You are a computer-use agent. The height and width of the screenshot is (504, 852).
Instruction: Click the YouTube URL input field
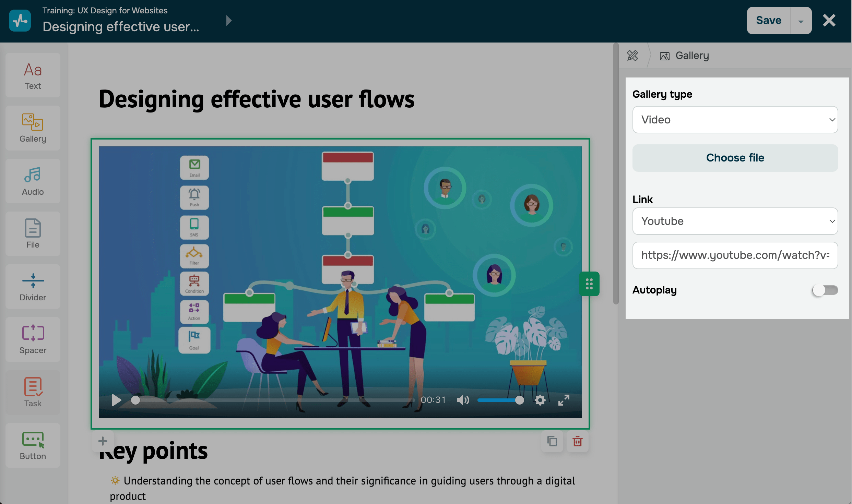point(735,255)
